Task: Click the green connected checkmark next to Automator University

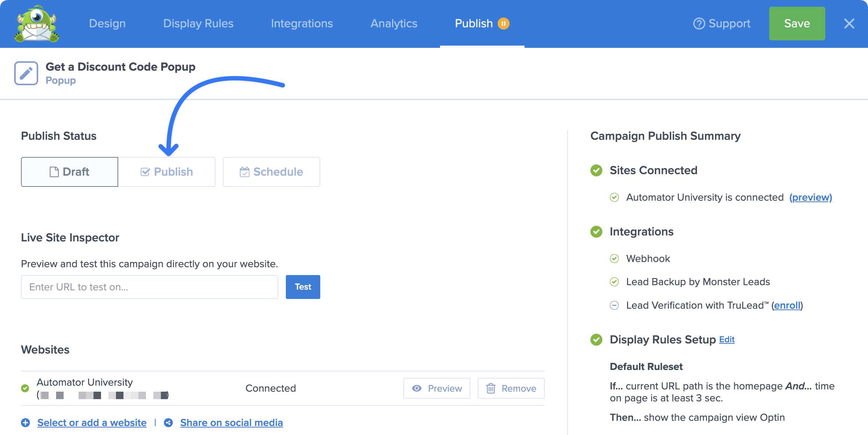Action: 25,388
